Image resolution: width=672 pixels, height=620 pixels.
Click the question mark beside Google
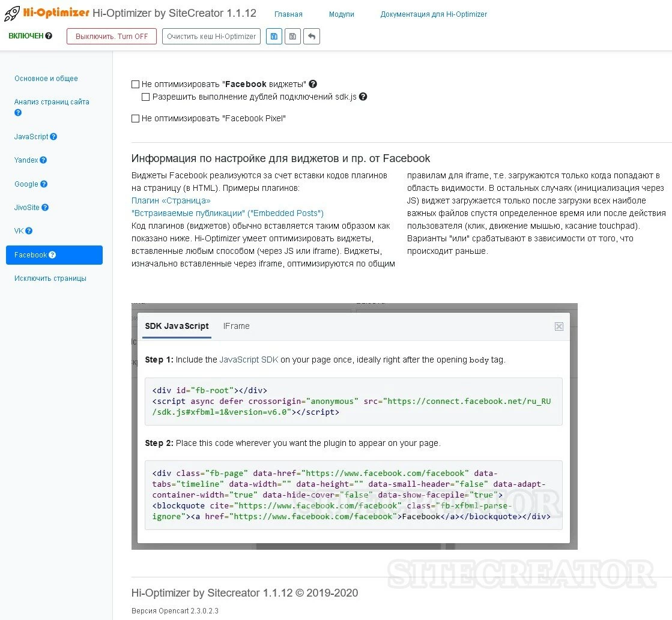pyautogui.click(x=44, y=184)
